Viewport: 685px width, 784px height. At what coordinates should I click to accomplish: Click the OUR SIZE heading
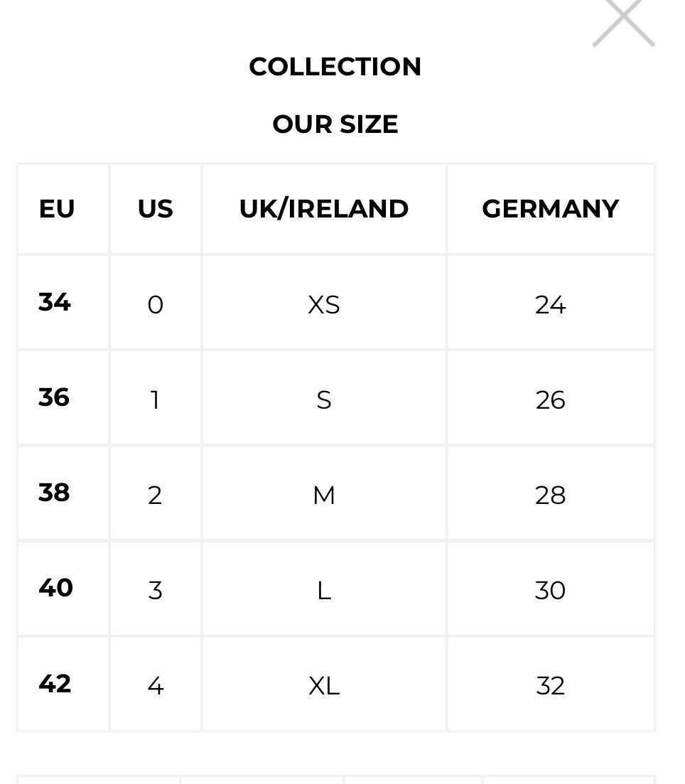(335, 124)
